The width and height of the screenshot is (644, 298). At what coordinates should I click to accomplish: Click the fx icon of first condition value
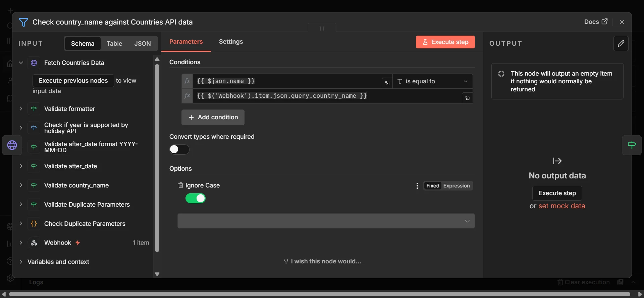pos(187,81)
